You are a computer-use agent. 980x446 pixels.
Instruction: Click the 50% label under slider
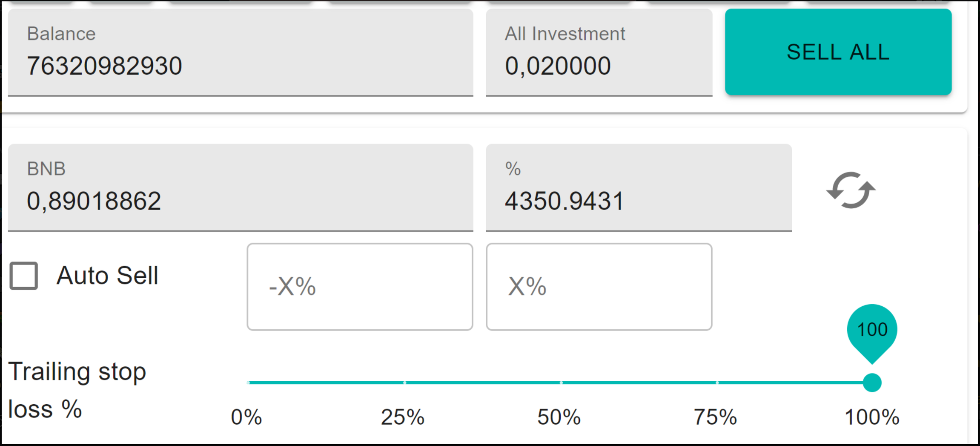(559, 417)
